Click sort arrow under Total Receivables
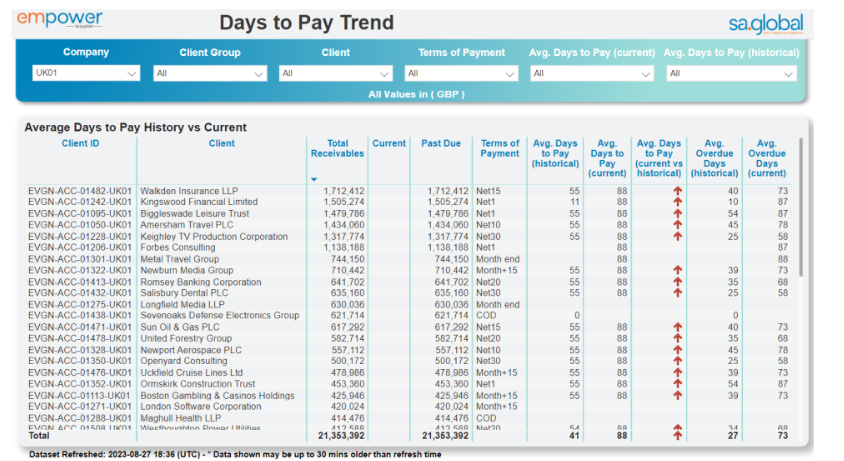 point(314,179)
